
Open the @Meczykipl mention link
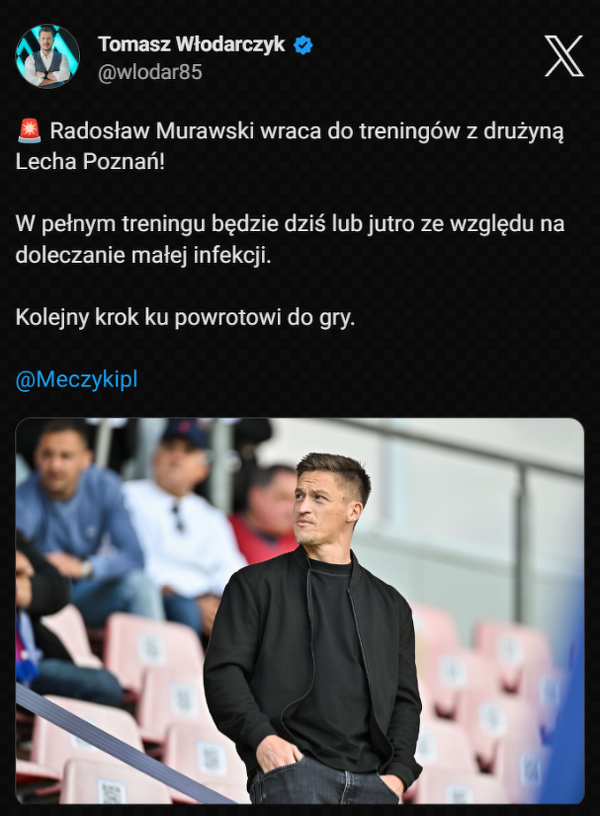(76, 379)
